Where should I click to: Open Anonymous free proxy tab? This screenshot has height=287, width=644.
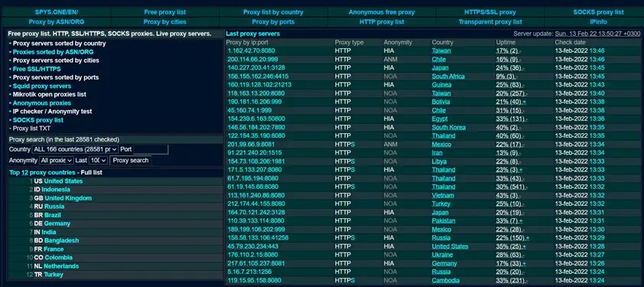click(x=382, y=12)
